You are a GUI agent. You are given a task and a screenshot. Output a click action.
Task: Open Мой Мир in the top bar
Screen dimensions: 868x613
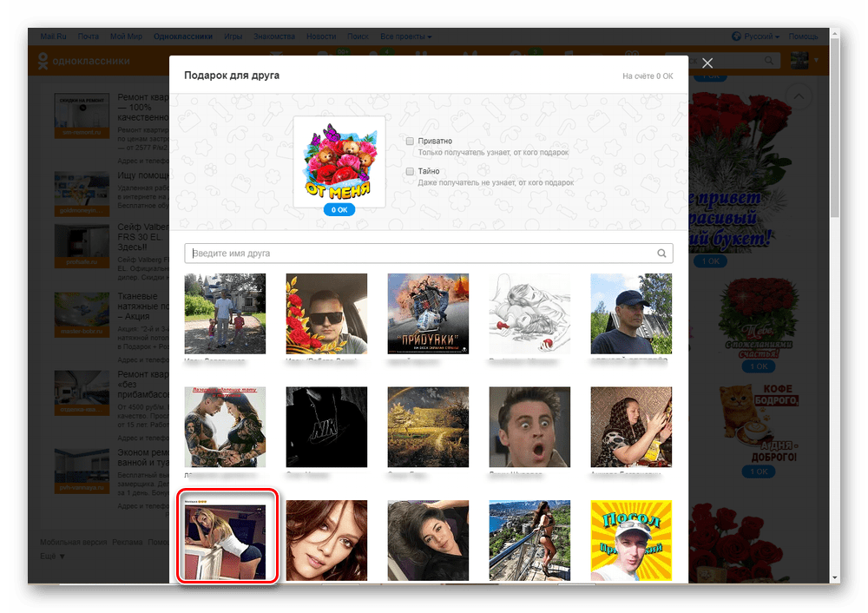click(126, 36)
